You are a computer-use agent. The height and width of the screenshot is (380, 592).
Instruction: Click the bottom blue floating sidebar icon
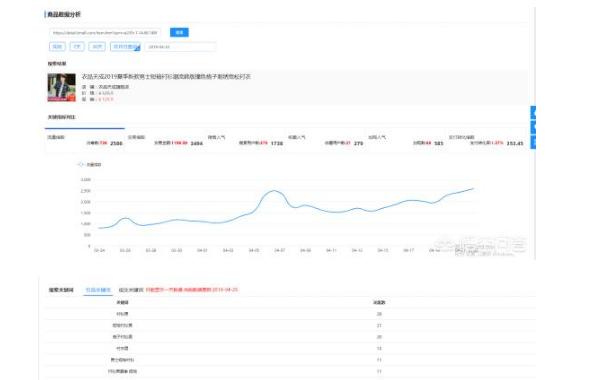coord(533,142)
